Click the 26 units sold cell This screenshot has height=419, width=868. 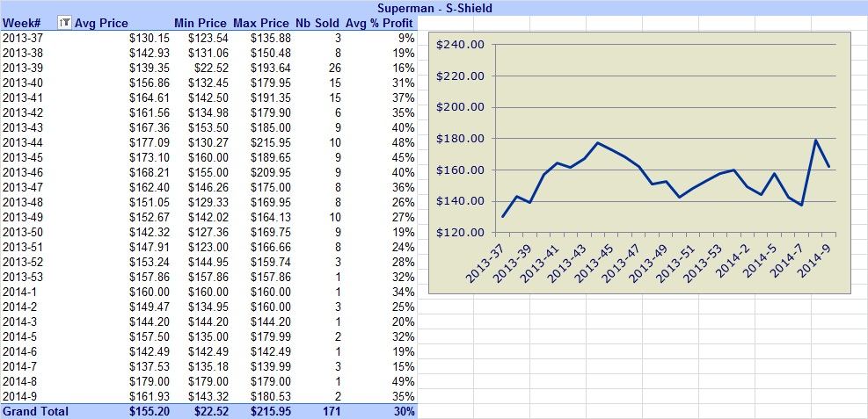334,68
